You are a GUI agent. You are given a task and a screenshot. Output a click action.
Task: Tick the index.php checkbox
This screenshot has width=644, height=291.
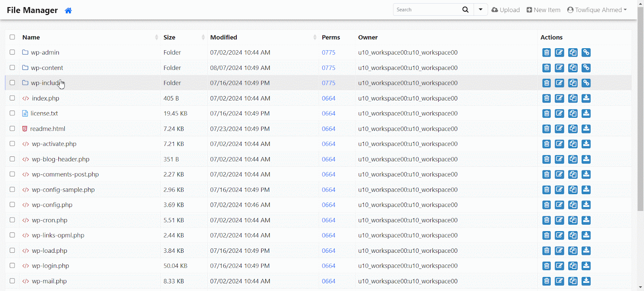tap(12, 98)
